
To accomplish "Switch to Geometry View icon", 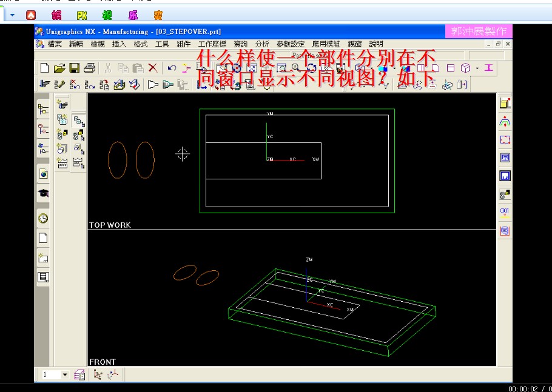I will pyautogui.click(x=79, y=148).
